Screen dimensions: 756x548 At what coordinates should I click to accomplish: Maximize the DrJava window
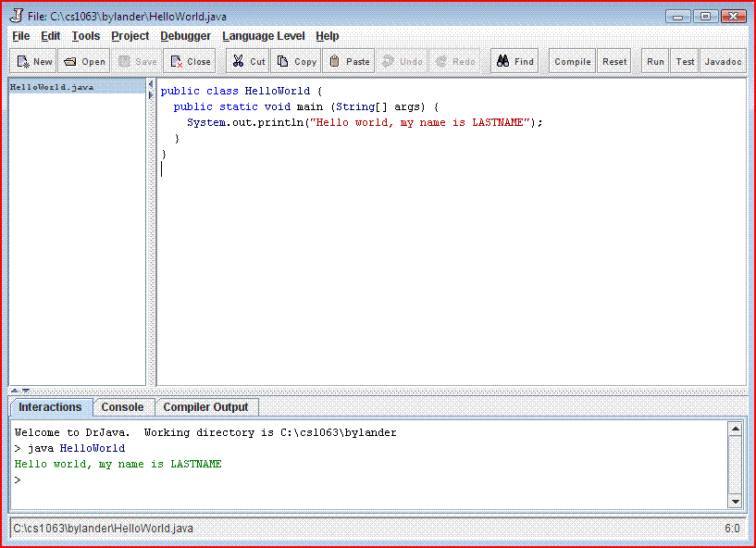click(x=705, y=17)
